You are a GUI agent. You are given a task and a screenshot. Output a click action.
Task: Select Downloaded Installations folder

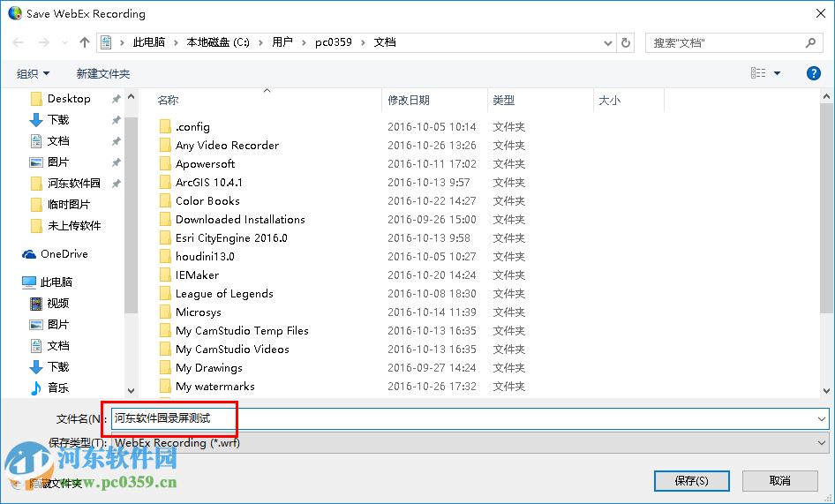tap(240, 220)
